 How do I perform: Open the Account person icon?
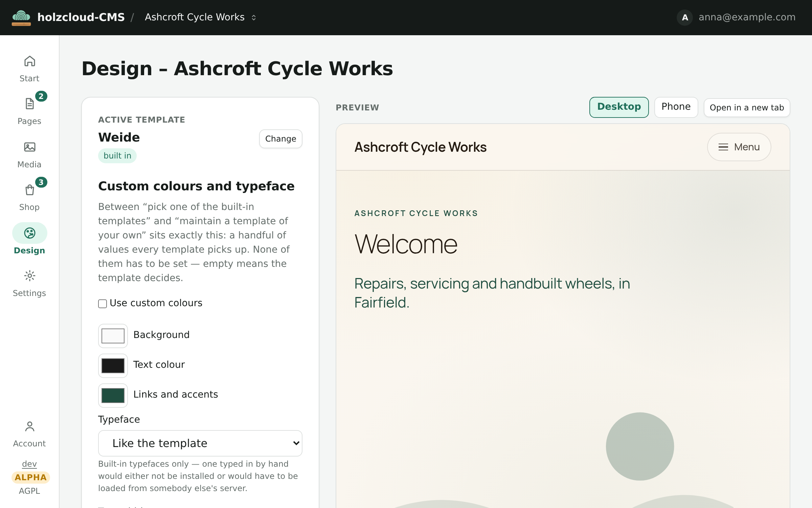coord(29,427)
